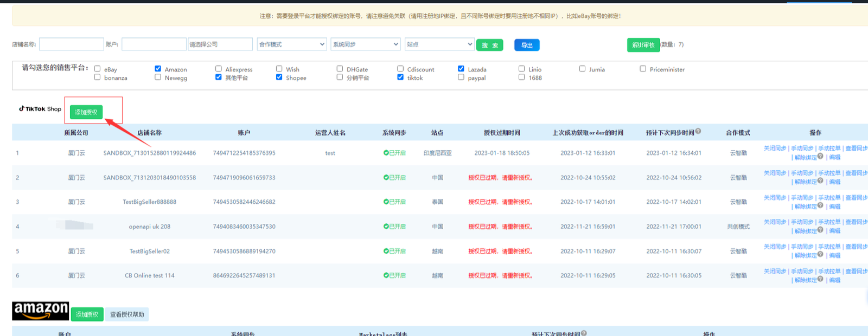Click 编辑 for openapi uk 208
868x336 pixels.
(x=835, y=231)
